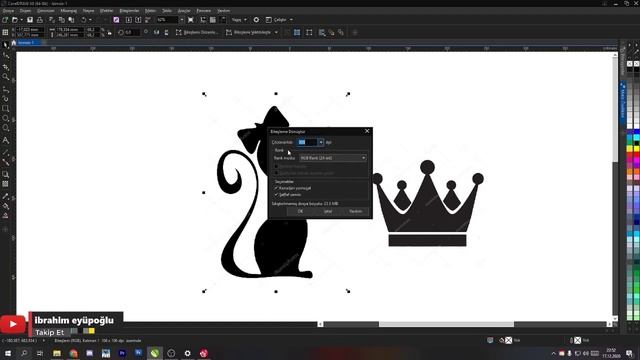Toggle the Şeffaf zemin checkbox
This screenshot has height=360, width=640.
pyautogui.click(x=276, y=195)
